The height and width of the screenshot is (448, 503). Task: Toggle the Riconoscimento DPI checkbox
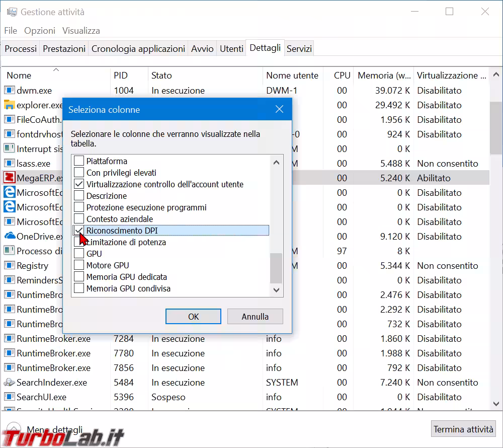tap(79, 231)
